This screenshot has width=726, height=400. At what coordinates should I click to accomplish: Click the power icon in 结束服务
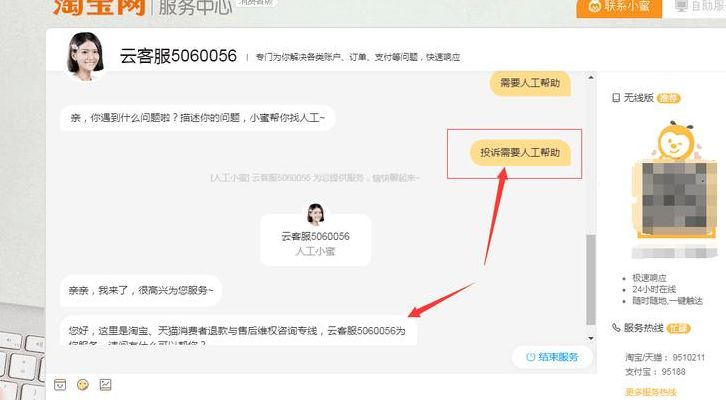(531, 357)
